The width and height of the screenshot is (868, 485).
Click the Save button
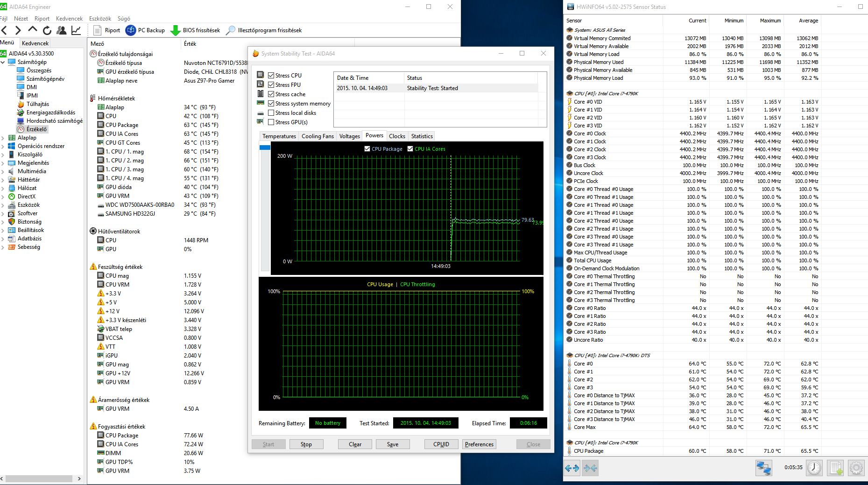[x=393, y=444]
